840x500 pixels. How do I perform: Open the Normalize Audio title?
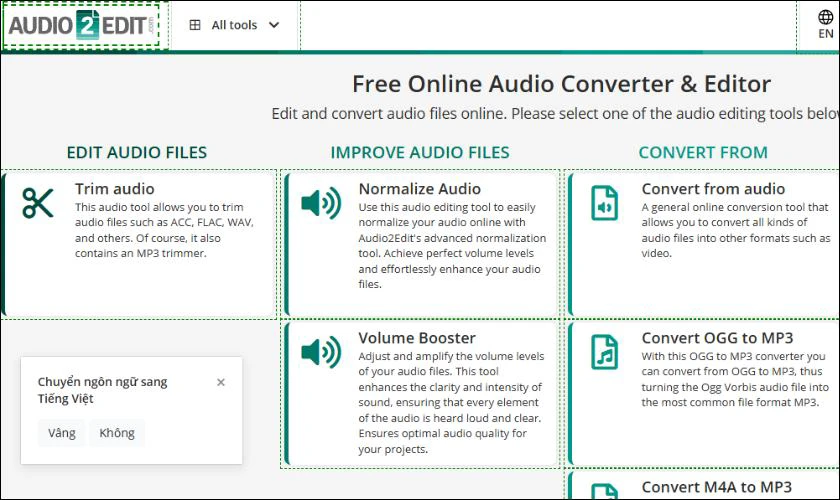pyautogui.click(x=419, y=189)
